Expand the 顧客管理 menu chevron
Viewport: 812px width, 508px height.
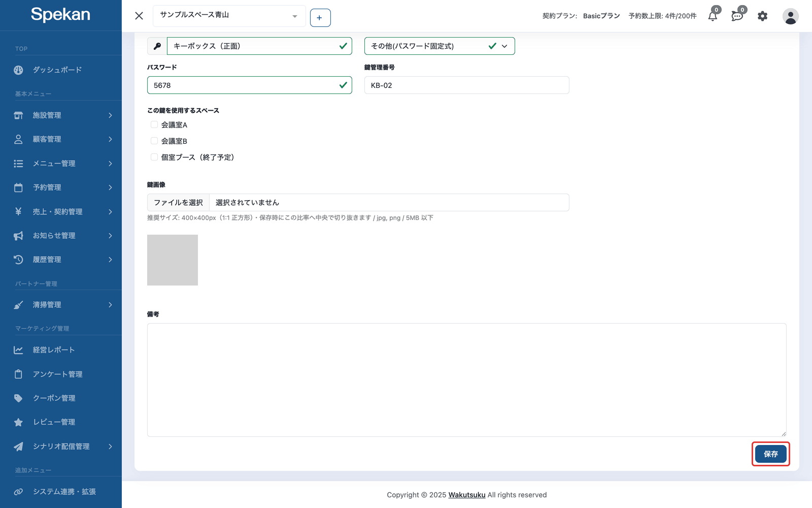pos(110,139)
